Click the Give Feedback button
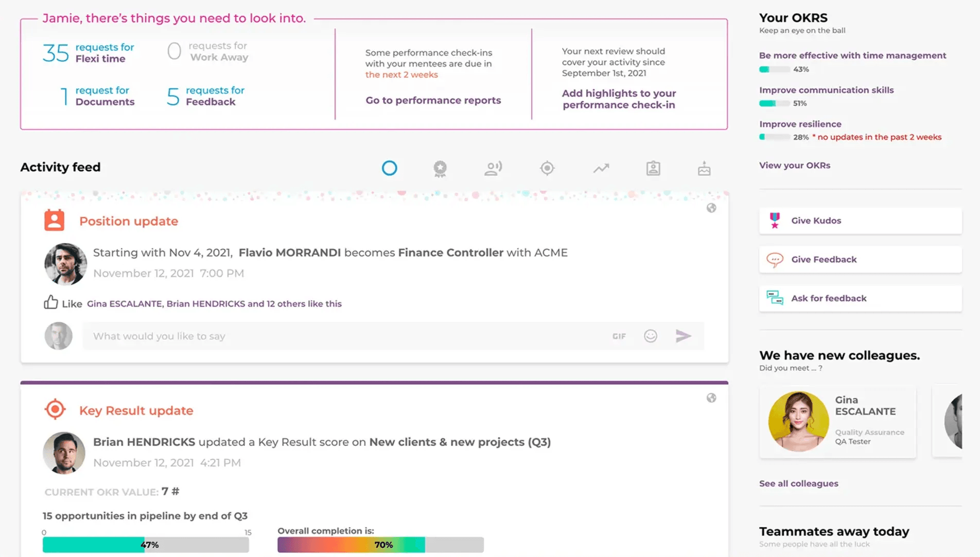980x557 pixels. [860, 260]
